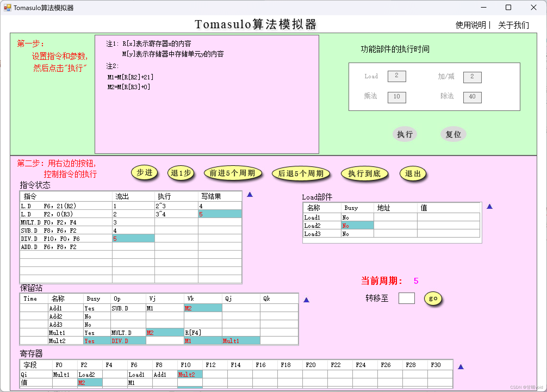Click the R[F4] Vk cell of Mult1
Screen dimensions: 547x392
[x=203, y=332]
